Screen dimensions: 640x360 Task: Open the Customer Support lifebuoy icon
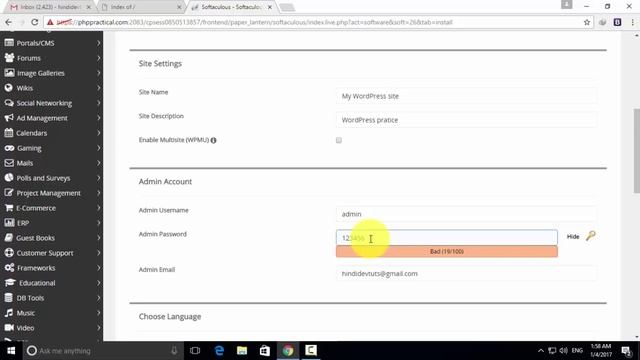tap(9, 253)
